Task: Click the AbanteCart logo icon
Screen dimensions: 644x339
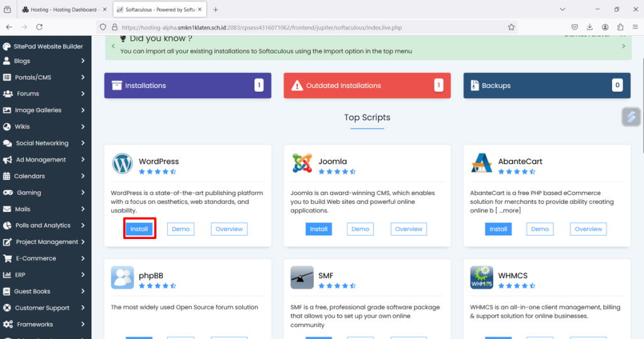Action: (482, 164)
